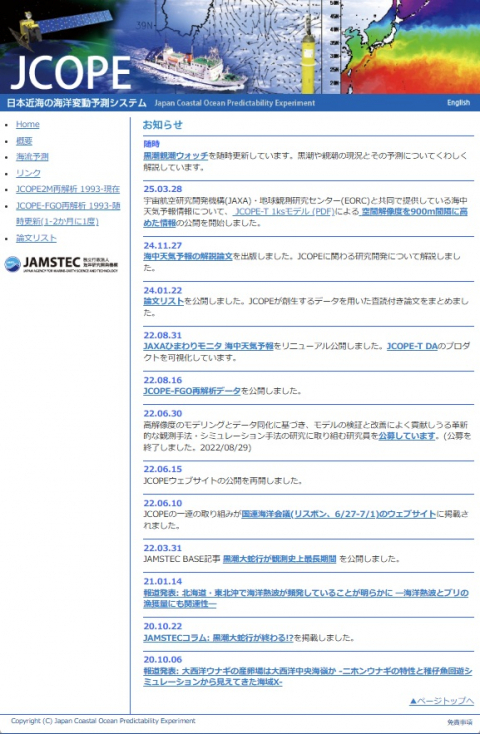Viewport: 480px width, 734px height.
Task: Open the JAXAひまわりモニタ 海中天気予報 link
Action: coord(208,346)
